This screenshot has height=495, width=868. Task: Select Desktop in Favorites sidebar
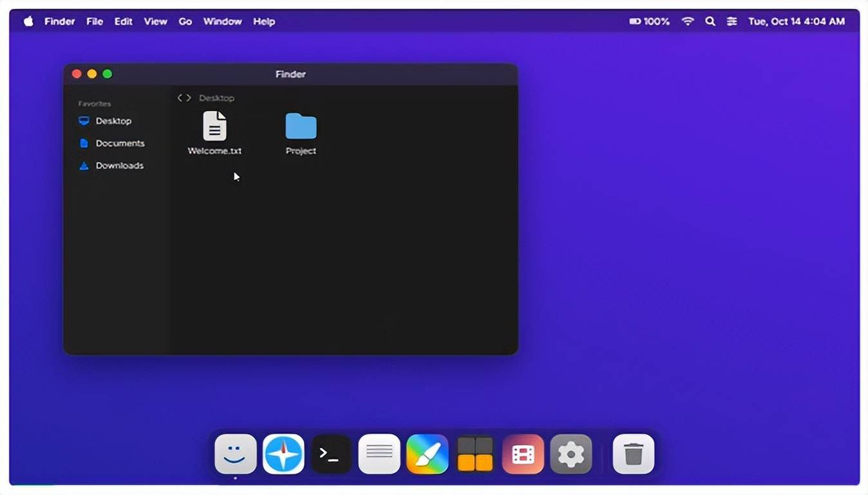pos(113,121)
